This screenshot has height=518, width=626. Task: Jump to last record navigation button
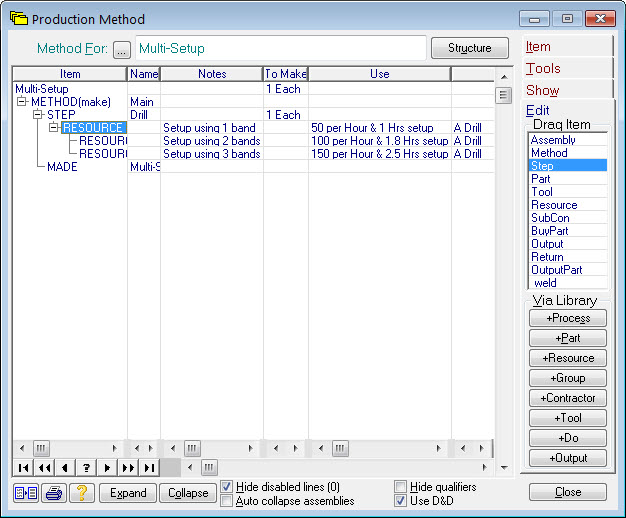point(149,468)
